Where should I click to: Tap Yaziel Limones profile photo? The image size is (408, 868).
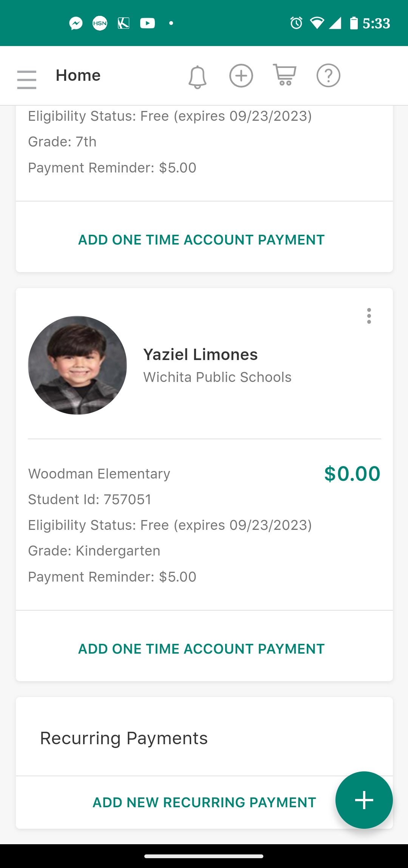point(77,365)
